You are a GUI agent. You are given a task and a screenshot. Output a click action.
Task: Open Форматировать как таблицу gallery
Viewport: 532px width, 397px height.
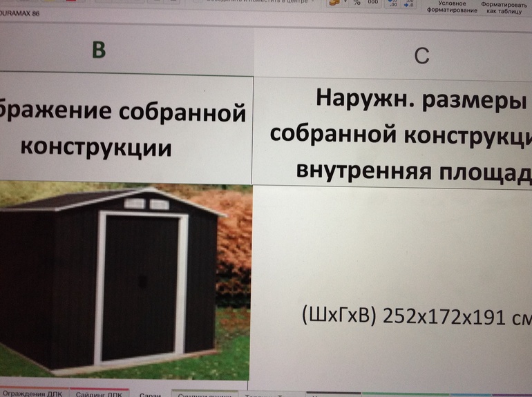[504, 8]
